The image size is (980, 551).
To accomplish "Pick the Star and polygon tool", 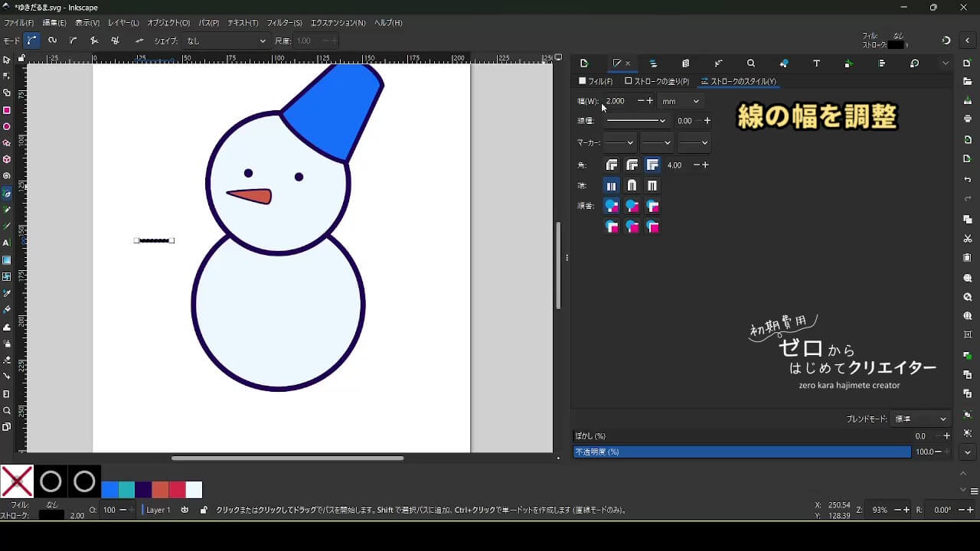I will click(x=7, y=143).
